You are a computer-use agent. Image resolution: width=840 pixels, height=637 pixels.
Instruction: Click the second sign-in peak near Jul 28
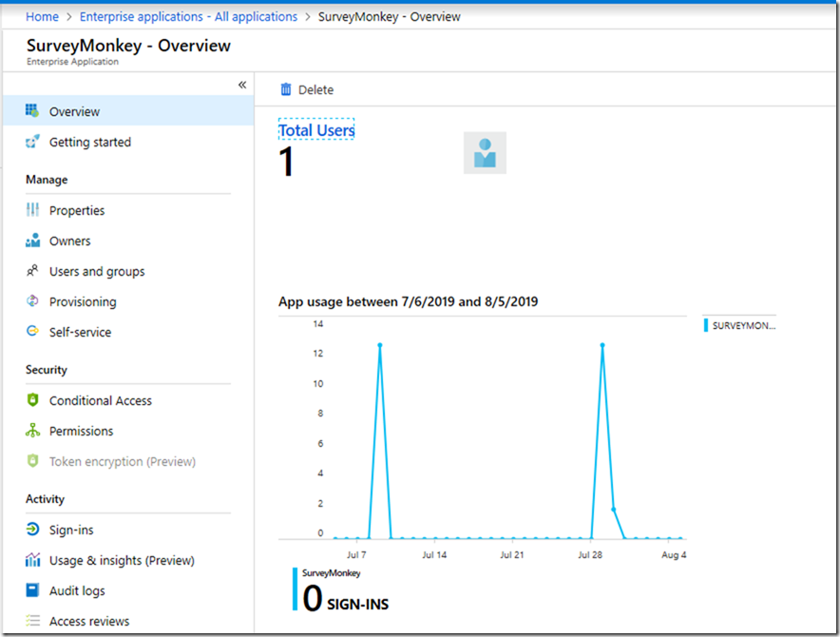tap(602, 345)
